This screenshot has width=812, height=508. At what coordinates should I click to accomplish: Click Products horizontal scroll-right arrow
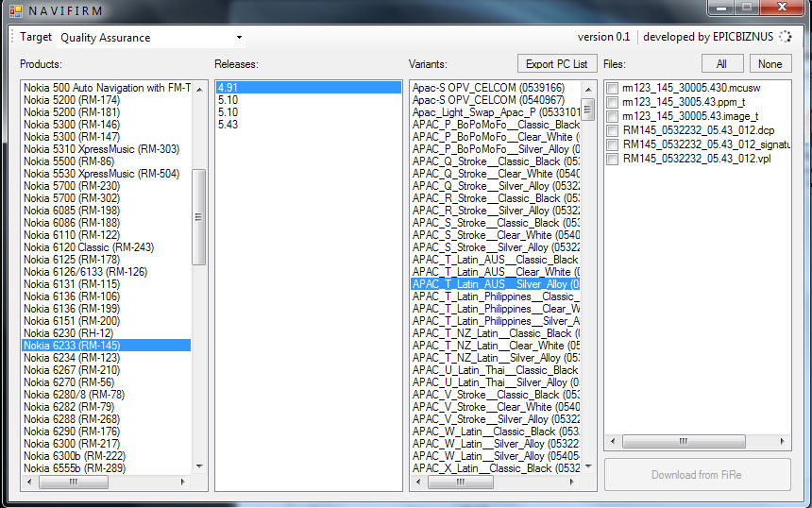pos(182,482)
